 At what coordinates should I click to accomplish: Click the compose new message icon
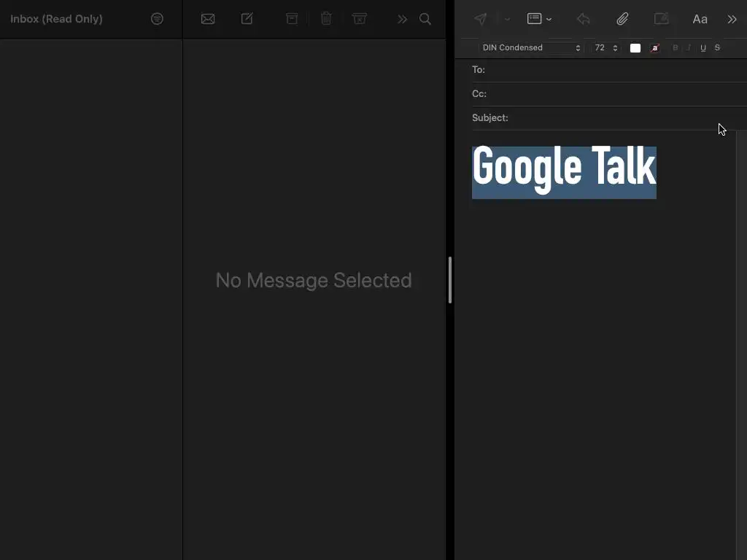pos(247,18)
